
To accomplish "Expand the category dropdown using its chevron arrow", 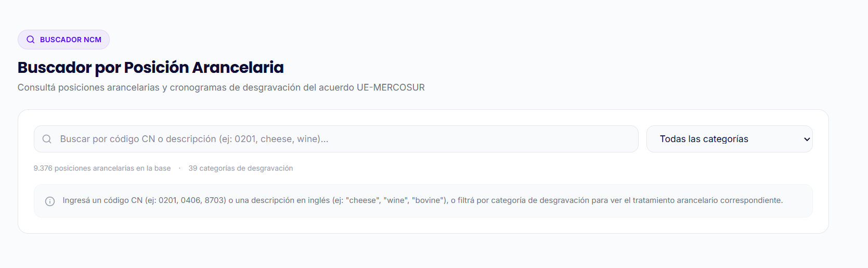I will point(807,139).
